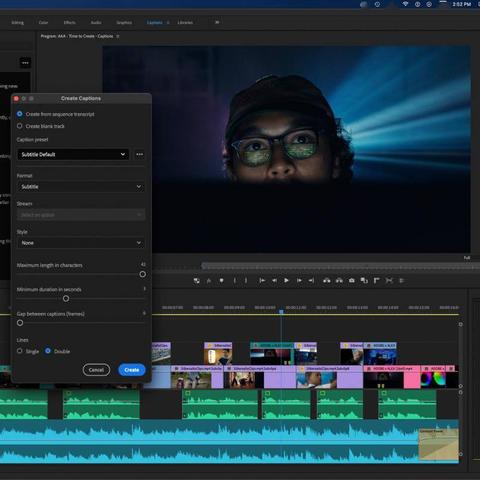Click the Cancel button in Create Captions

pyautogui.click(x=96, y=370)
